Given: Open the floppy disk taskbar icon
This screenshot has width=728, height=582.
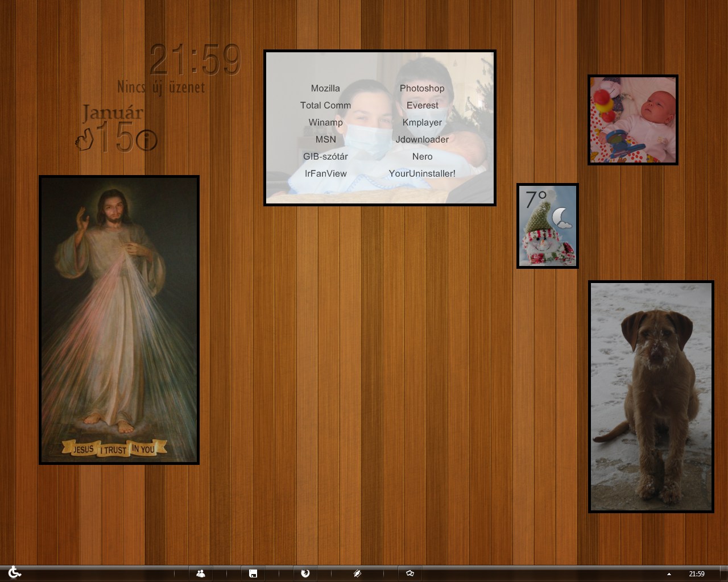Looking at the screenshot, I should coord(253,573).
